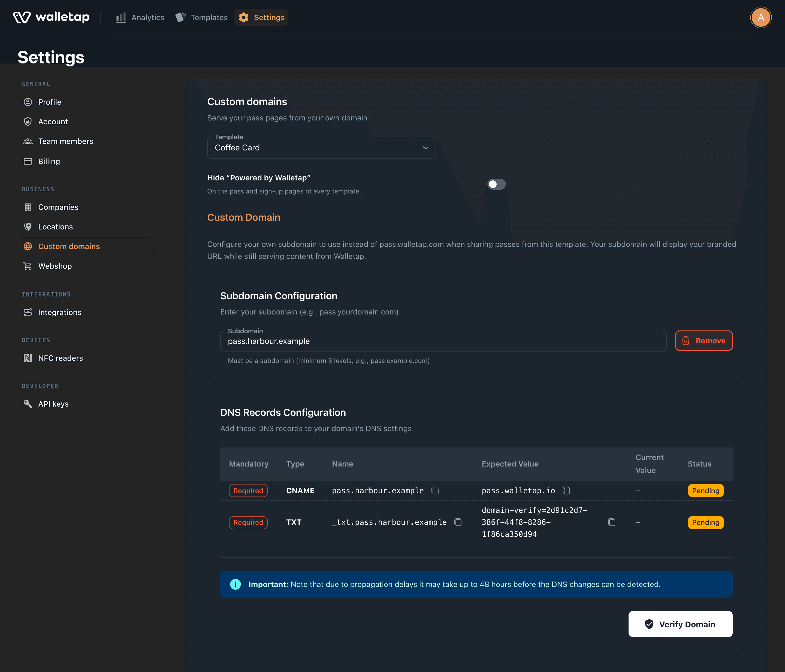Click the Subdomain input field

(x=443, y=341)
